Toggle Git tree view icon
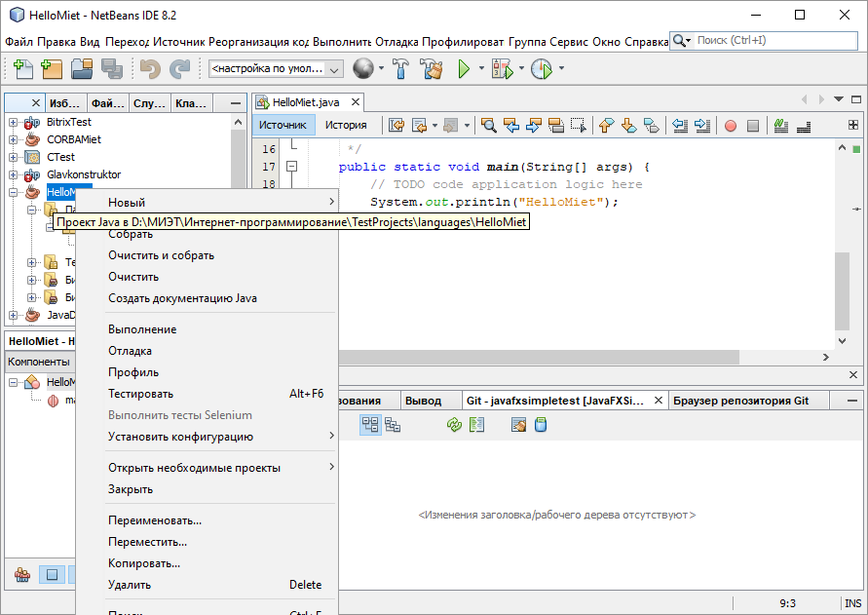The width and height of the screenshot is (868, 615). [393, 425]
